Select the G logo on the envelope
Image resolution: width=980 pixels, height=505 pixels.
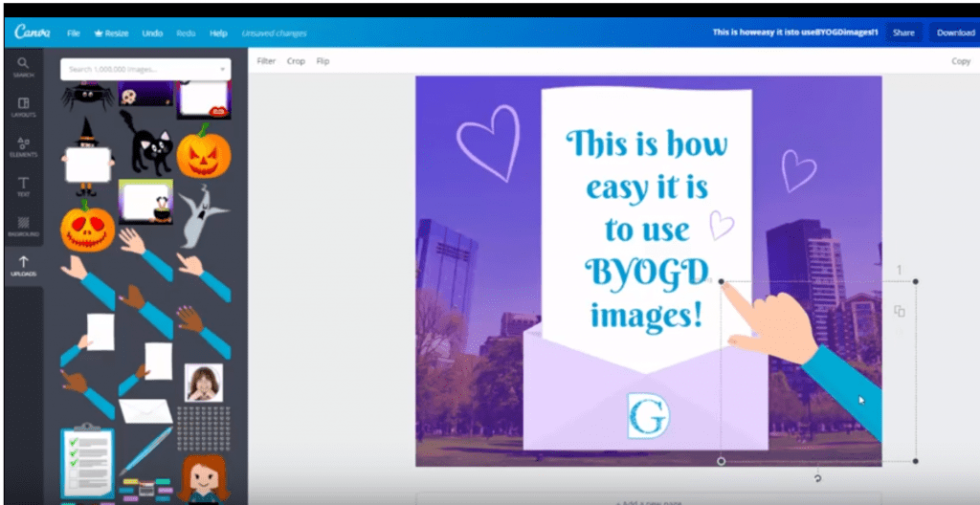(648, 416)
